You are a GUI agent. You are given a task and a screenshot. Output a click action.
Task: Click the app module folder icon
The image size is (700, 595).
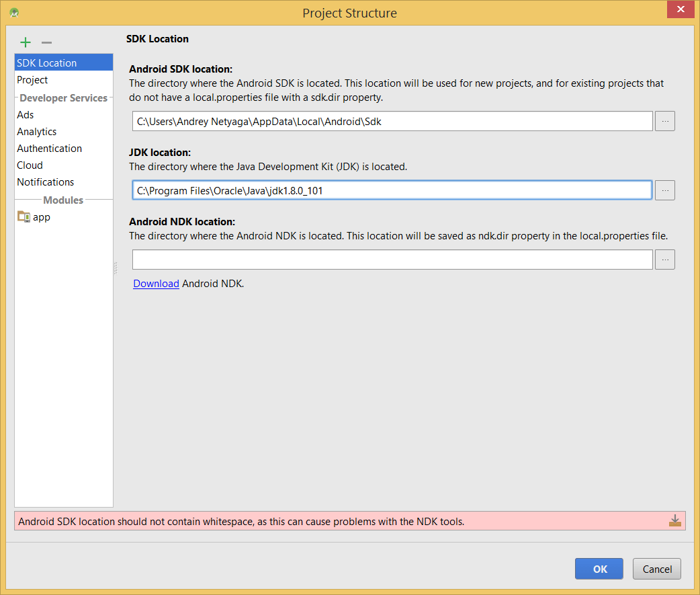(24, 216)
